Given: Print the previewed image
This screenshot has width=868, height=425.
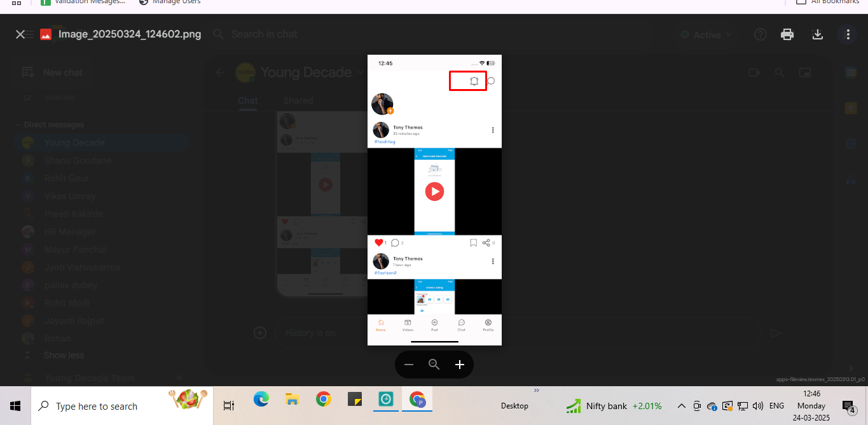Looking at the screenshot, I should coord(787,34).
